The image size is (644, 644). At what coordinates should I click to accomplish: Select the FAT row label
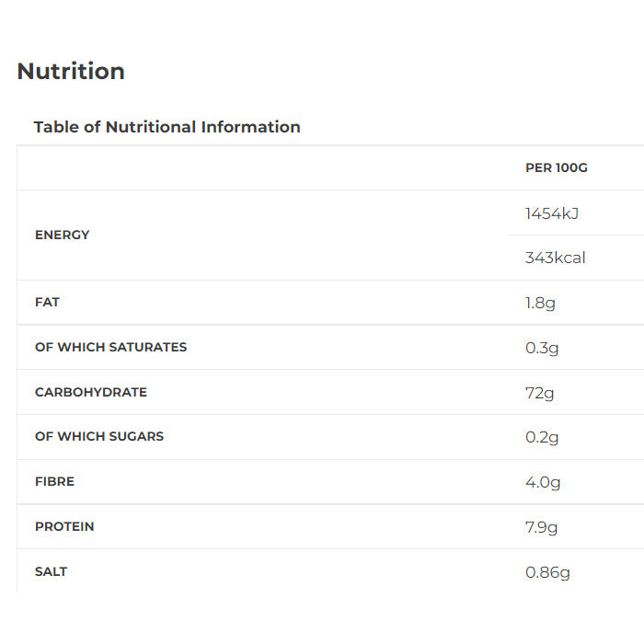[47, 302]
